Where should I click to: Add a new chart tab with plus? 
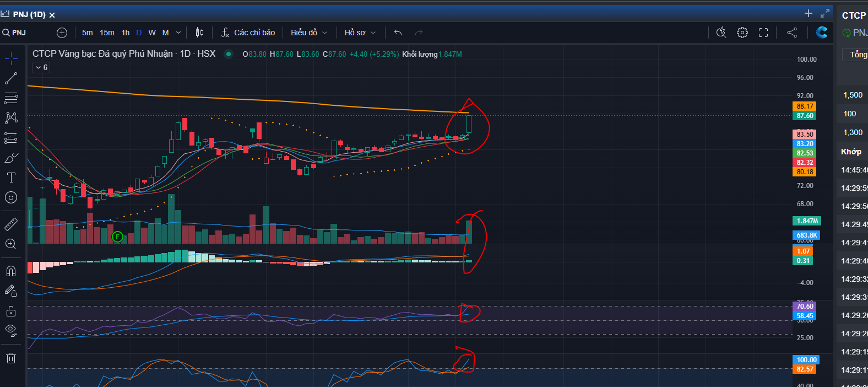(809, 13)
